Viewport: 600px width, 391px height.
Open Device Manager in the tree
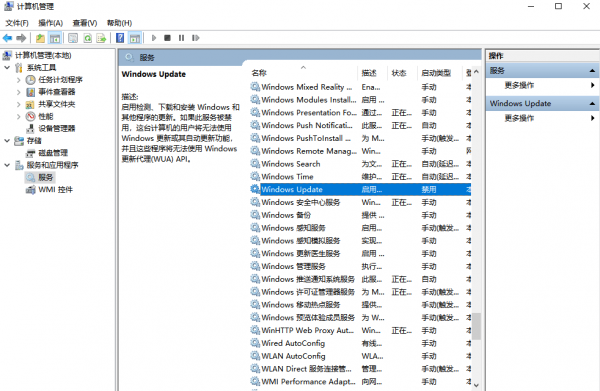pos(57,129)
